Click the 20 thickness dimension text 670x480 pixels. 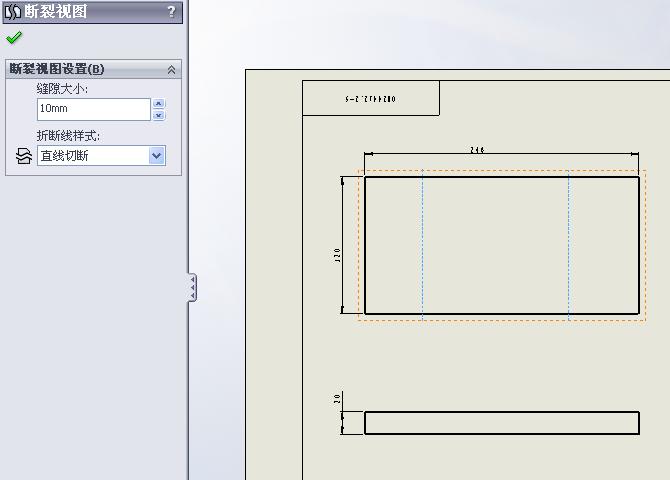point(337,399)
